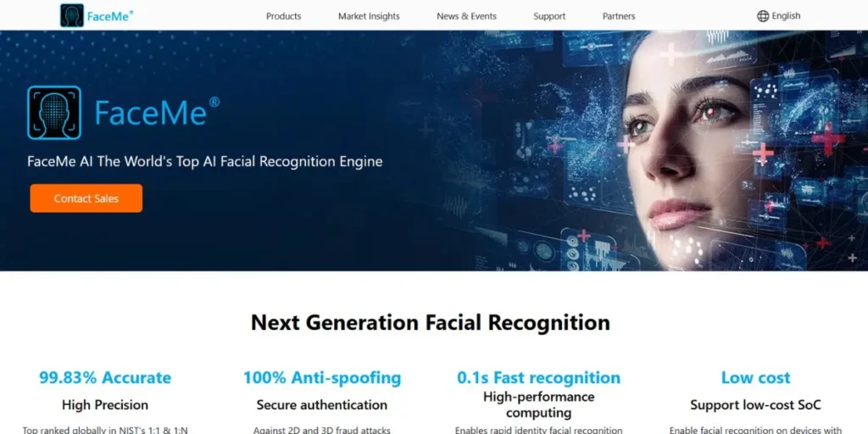Click the FaceMe logo icon in header

(72, 15)
